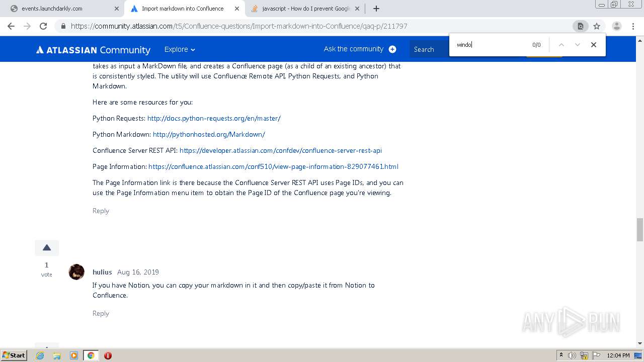Click the address bar URL
644x362 pixels.
tap(239, 26)
